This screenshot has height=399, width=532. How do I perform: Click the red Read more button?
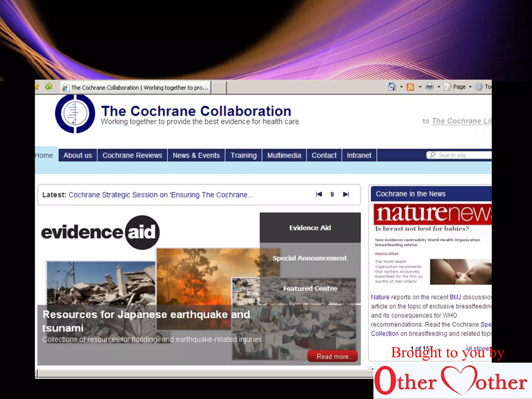(332, 356)
